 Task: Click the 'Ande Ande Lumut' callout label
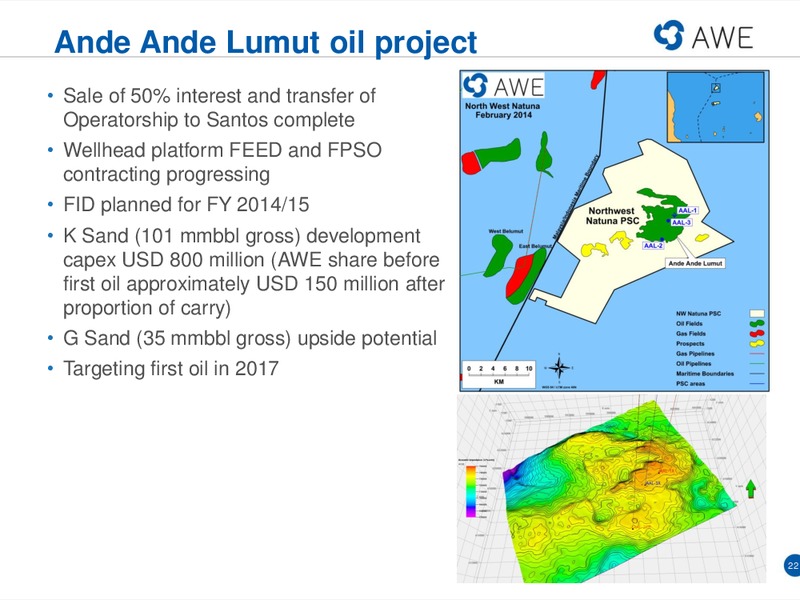pyautogui.click(x=695, y=263)
